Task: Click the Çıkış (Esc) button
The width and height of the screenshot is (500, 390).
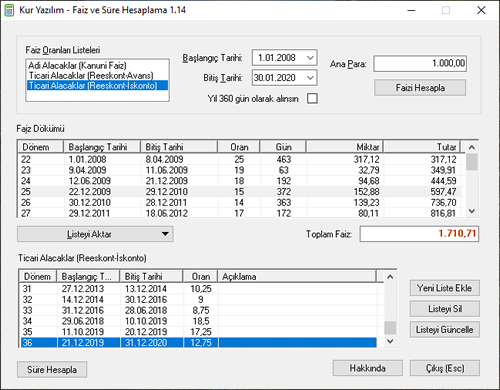Action: tap(445, 368)
